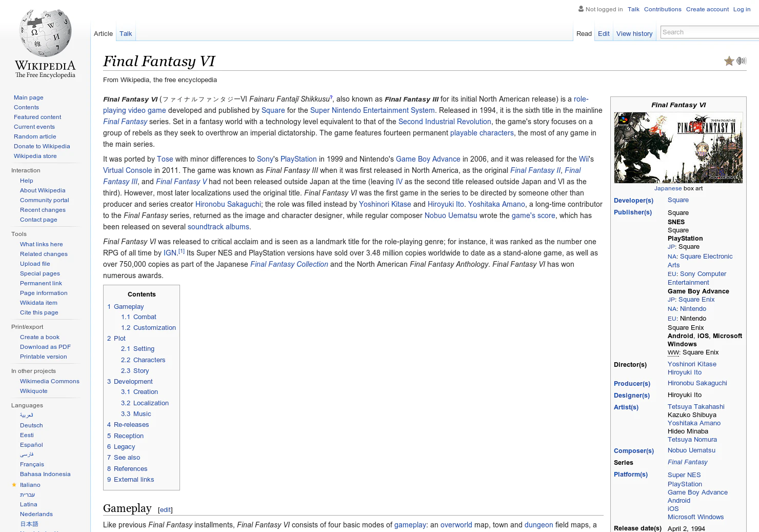Open the View history tab
The width and height of the screenshot is (759, 532).
(x=634, y=34)
